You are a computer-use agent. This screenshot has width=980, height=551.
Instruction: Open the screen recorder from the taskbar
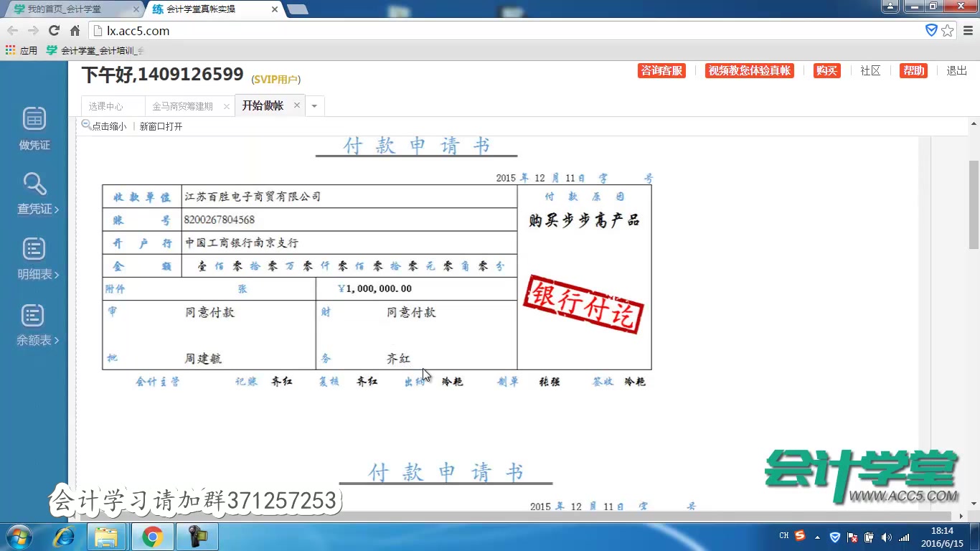197,536
